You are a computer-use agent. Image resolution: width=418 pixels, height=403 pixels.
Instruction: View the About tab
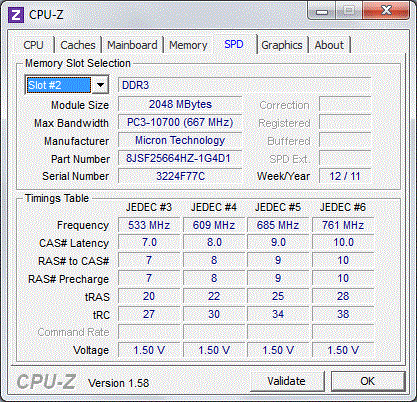click(329, 45)
